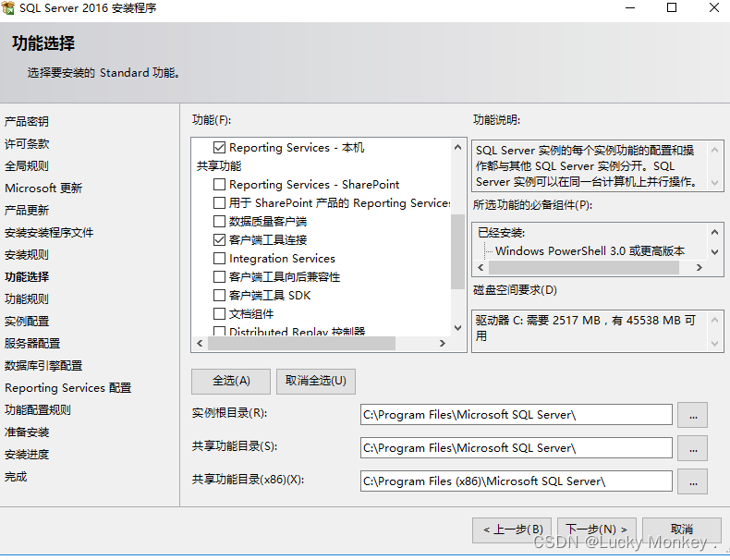The image size is (730, 560).
Task: Click the 取消全选(U) button
Action: [316, 382]
